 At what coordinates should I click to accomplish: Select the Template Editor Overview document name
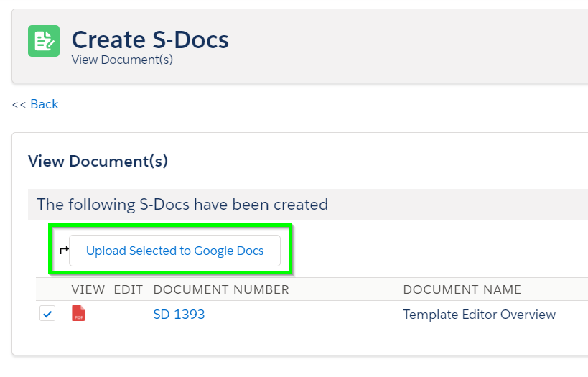[480, 315]
